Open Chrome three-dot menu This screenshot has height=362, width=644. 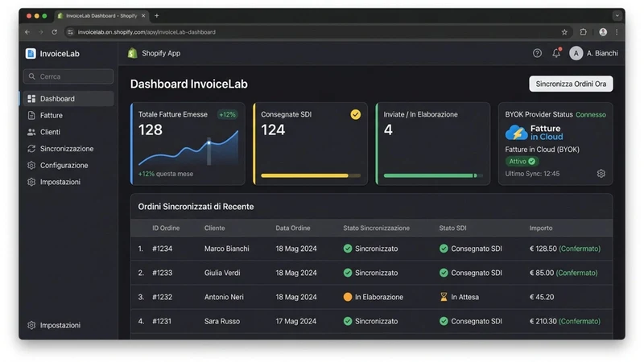pyautogui.click(x=617, y=32)
